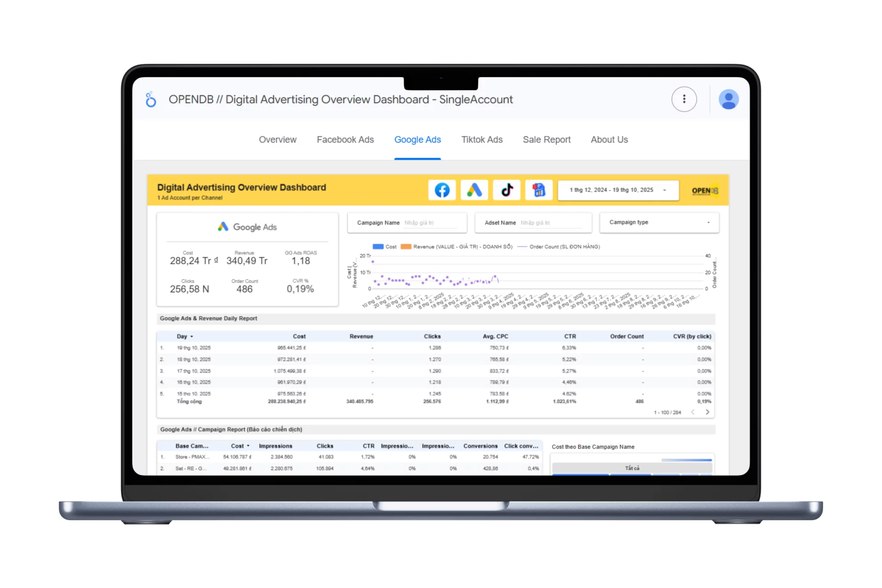Go to previous page of daily report
The width and height of the screenshot is (882, 588).
693,412
